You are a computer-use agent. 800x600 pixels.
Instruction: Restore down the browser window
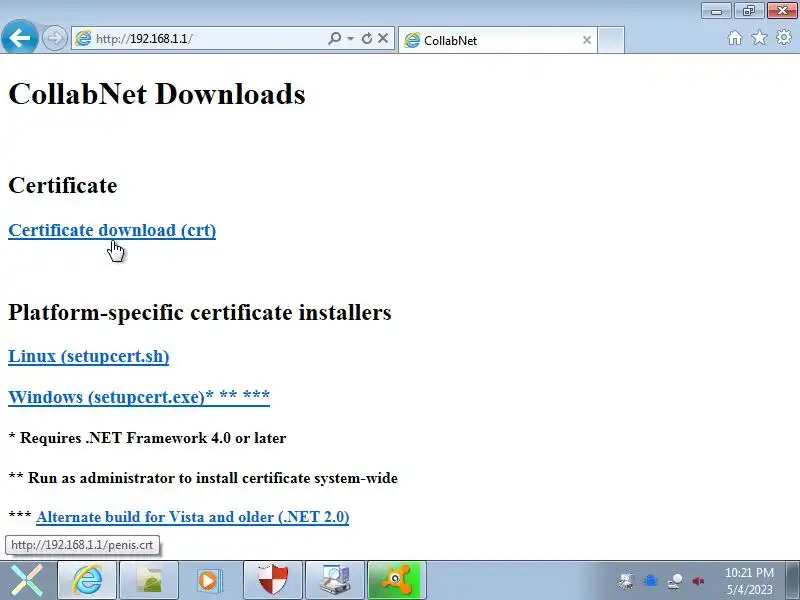748,11
